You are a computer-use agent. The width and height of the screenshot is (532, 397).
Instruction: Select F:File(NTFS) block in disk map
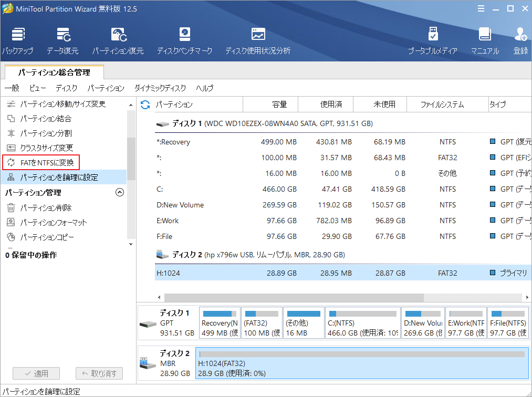point(508,322)
